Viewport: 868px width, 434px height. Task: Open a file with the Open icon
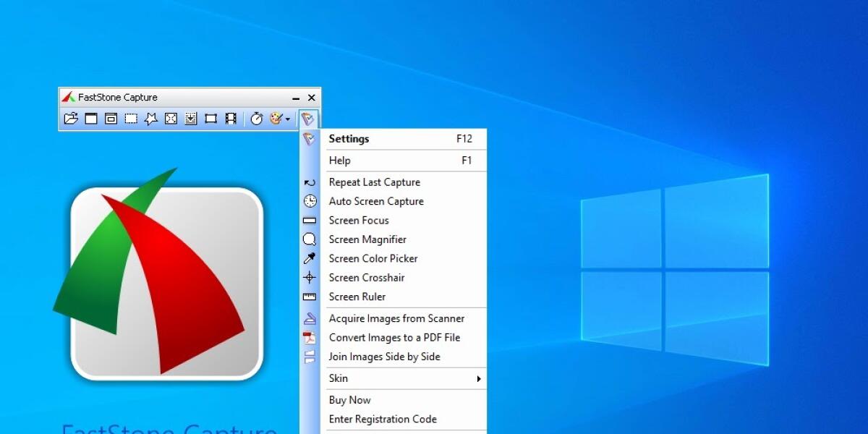click(70, 119)
